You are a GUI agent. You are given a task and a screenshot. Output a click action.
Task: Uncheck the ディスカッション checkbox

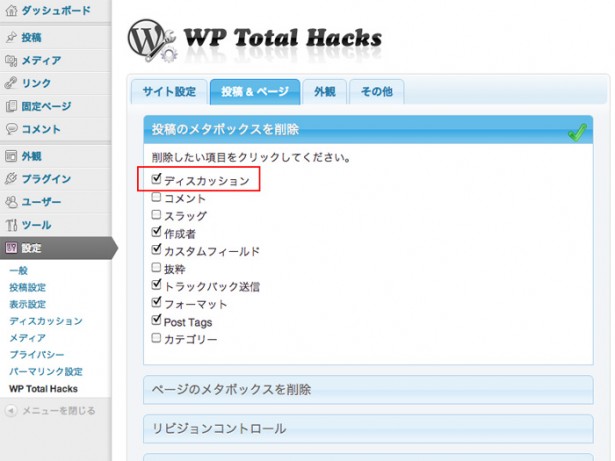(156, 180)
